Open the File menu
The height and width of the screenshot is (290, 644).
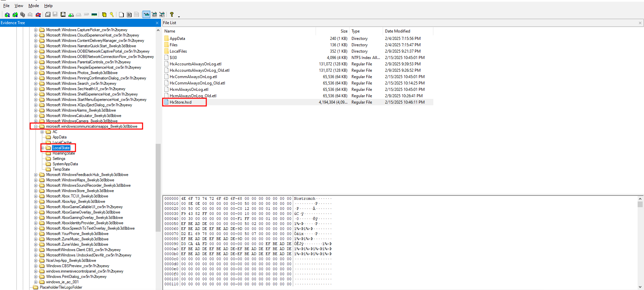tap(6, 6)
